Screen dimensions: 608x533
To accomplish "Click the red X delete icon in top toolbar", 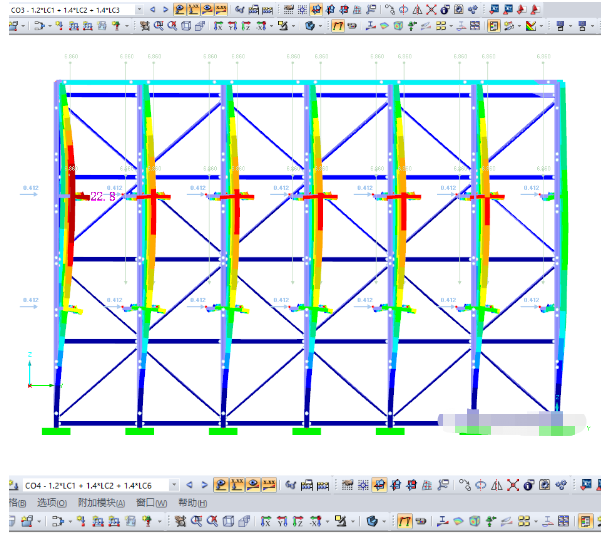I will tap(432, 10).
